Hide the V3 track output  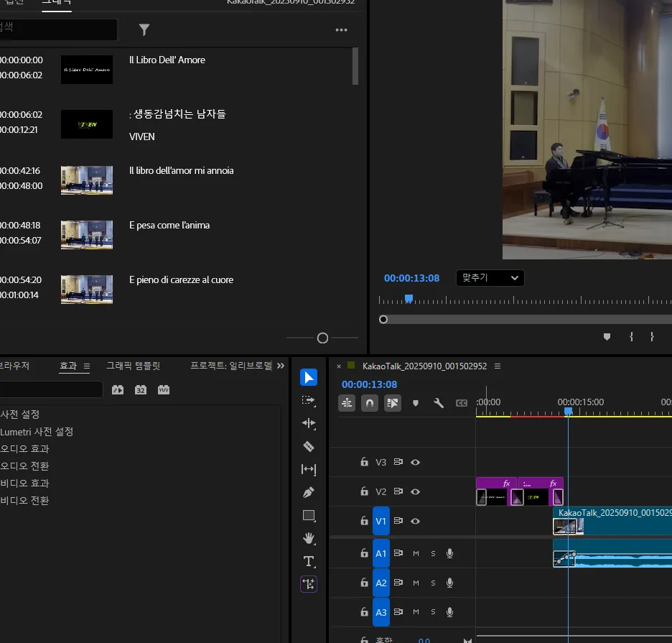click(x=415, y=462)
